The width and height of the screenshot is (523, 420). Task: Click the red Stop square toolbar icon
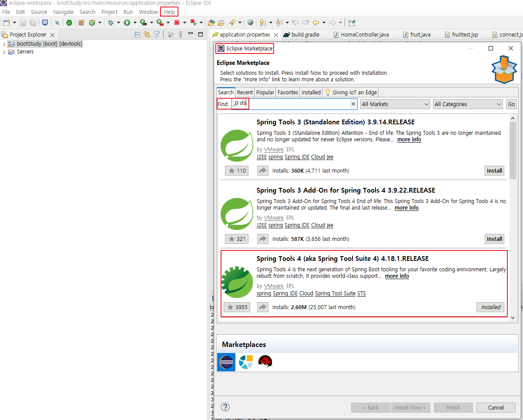pos(177,23)
